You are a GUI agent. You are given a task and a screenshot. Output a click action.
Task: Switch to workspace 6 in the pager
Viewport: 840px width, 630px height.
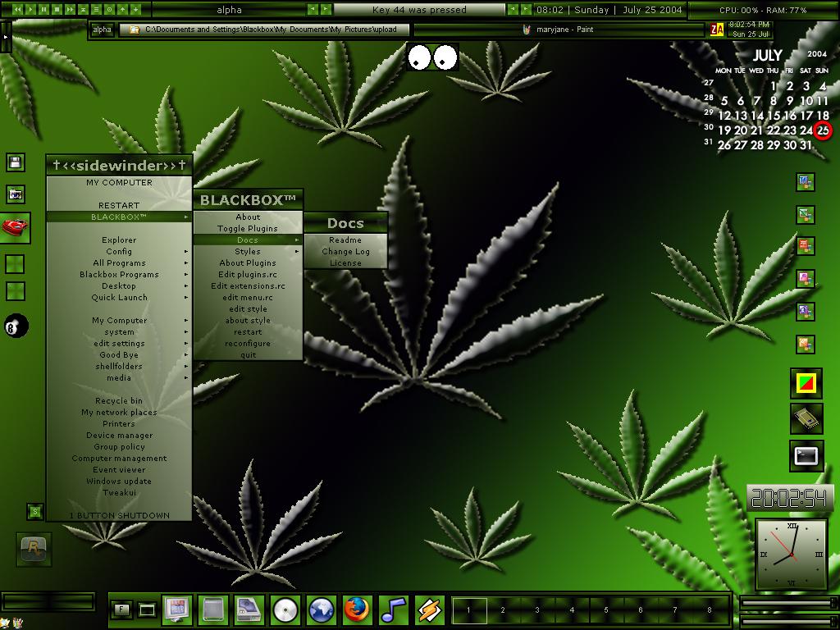pos(641,609)
